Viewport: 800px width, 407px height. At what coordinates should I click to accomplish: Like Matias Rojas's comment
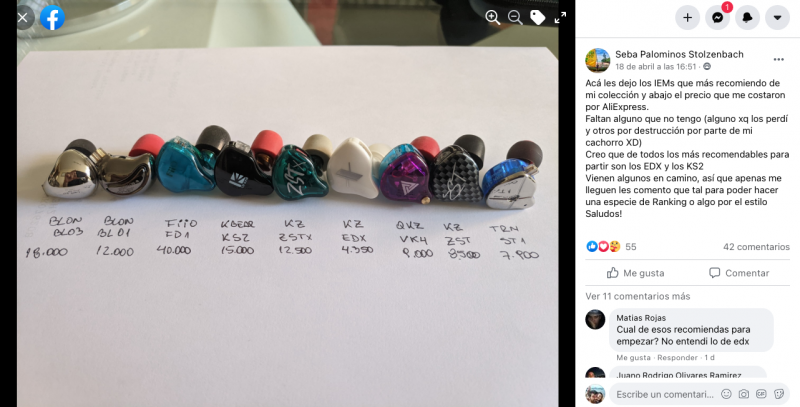tap(633, 358)
